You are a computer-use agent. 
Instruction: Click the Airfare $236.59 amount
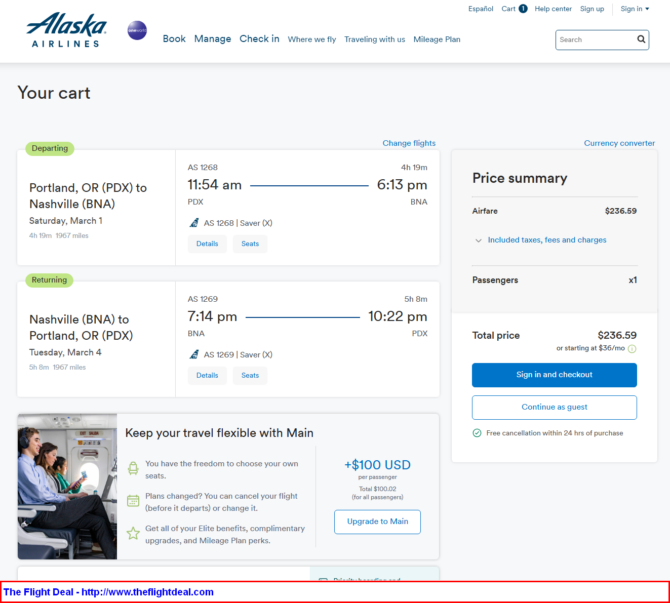tap(620, 211)
